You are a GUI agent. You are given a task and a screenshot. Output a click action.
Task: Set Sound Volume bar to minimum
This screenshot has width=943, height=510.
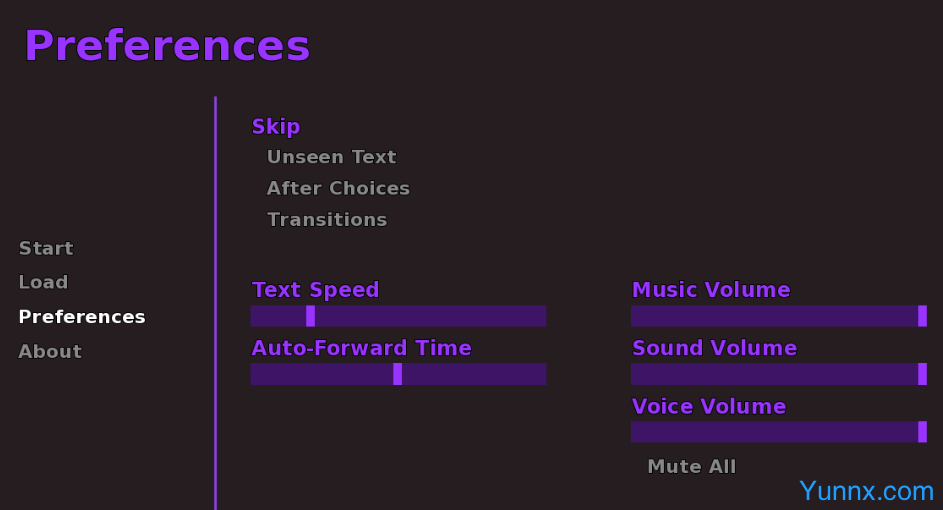click(x=634, y=374)
